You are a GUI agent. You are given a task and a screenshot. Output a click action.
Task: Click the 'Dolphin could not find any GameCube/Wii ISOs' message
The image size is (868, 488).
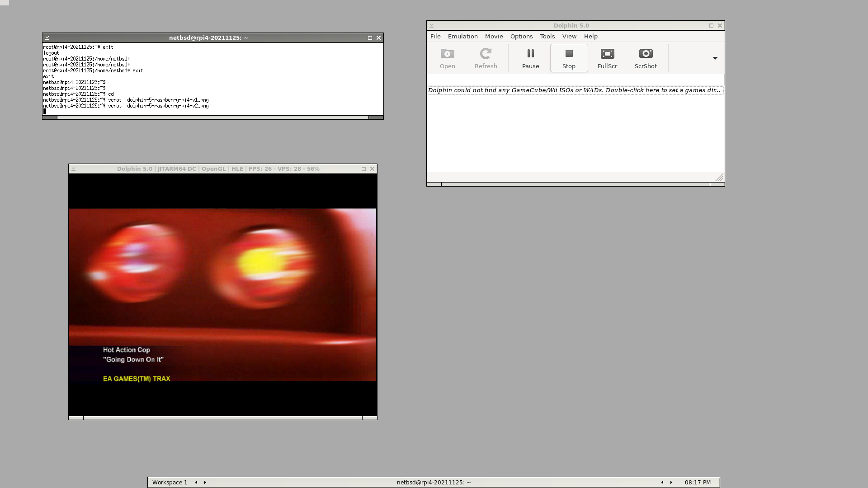(574, 90)
